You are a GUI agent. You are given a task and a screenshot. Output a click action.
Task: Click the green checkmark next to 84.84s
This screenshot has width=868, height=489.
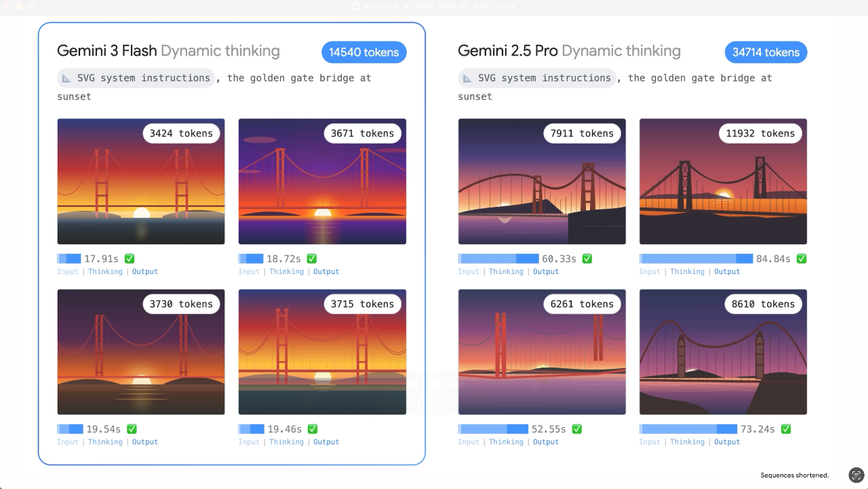[x=802, y=258]
